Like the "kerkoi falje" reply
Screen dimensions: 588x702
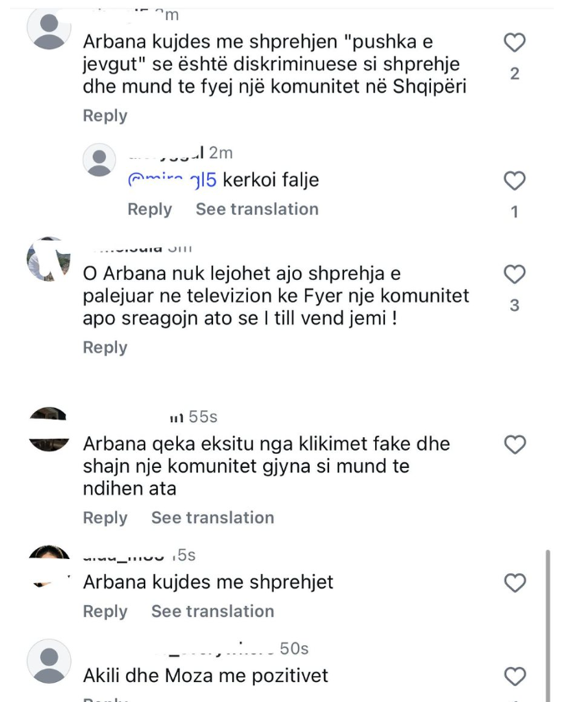515,181
